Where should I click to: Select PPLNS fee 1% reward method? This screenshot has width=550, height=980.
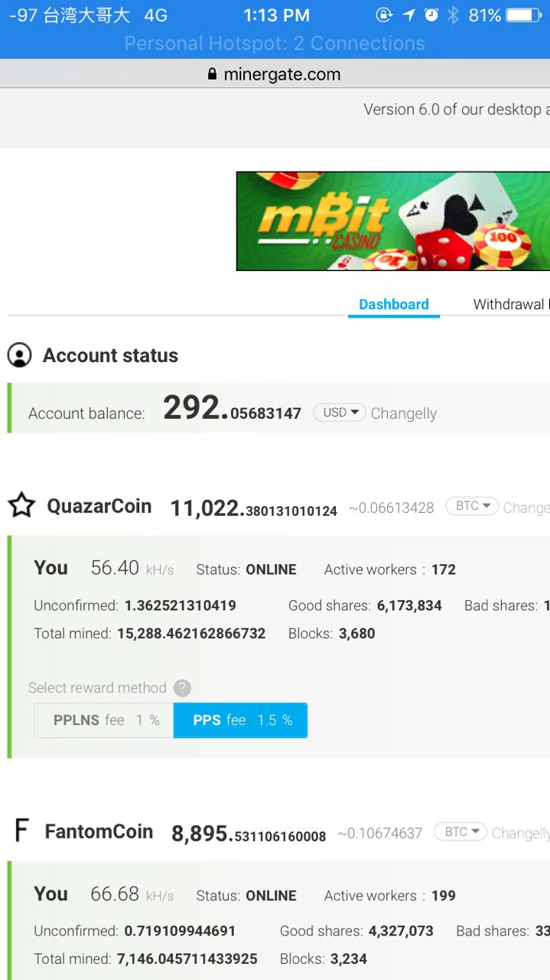point(104,720)
